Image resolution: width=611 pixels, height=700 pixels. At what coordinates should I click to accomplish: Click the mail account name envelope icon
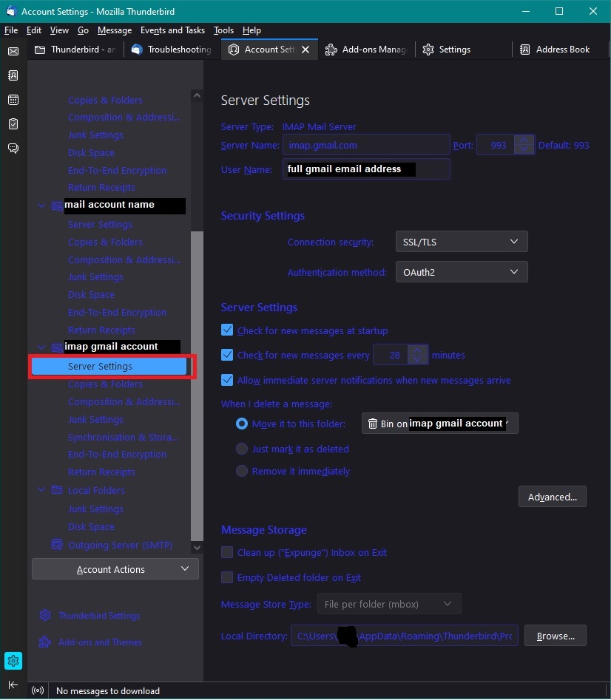57,205
